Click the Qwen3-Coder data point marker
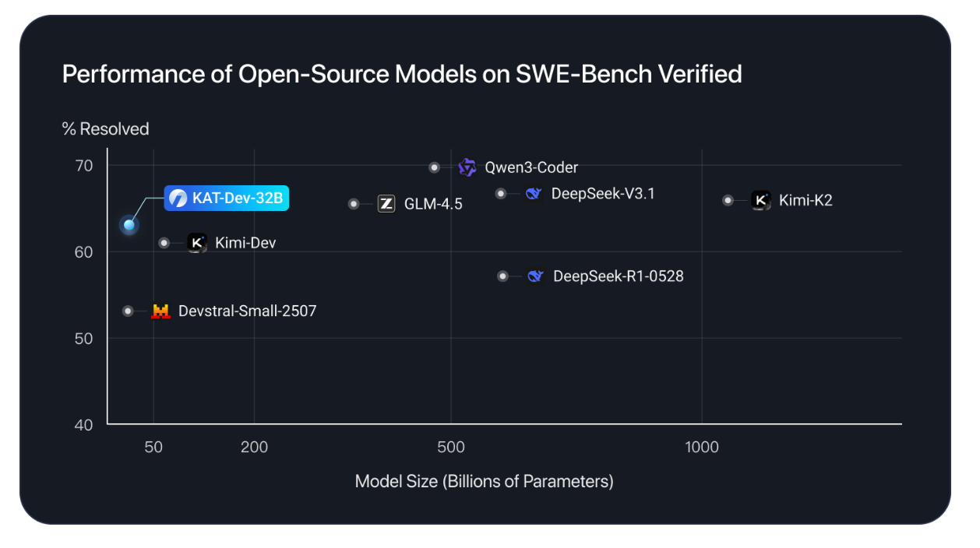The height and width of the screenshot is (548, 980). [x=435, y=167]
